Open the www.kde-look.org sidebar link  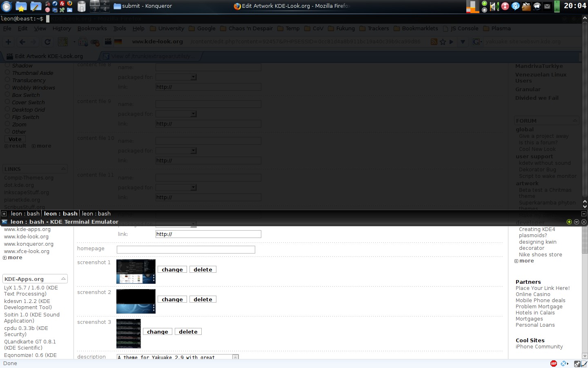[26, 237]
